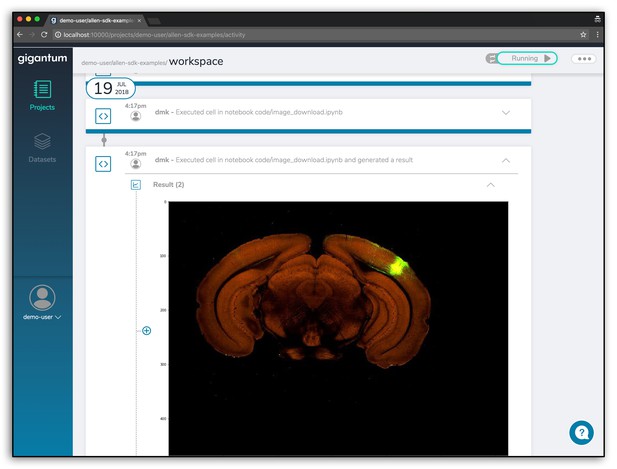Click dmk avatar in first record
Screen dimensions: 617x469
[x=136, y=116]
